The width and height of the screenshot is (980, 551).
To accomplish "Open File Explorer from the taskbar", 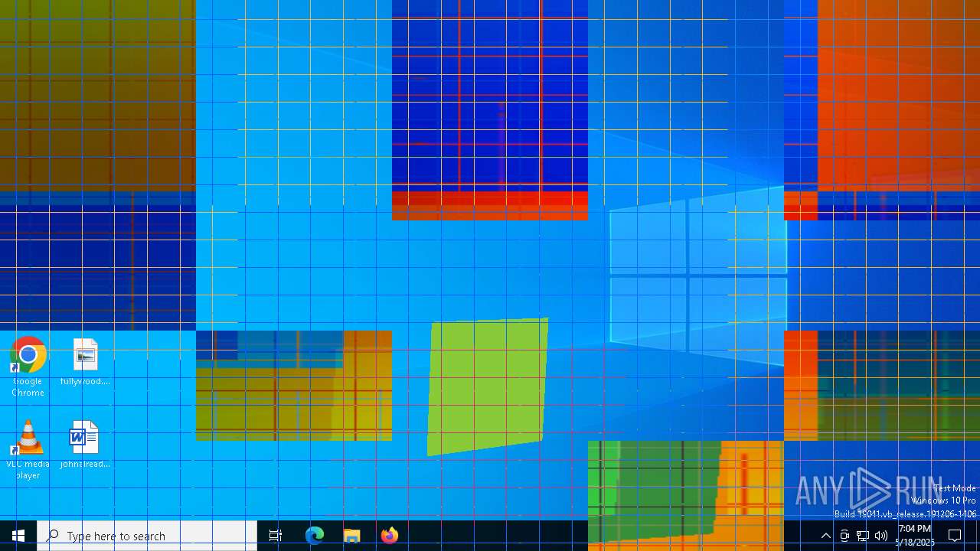I will (x=352, y=536).
